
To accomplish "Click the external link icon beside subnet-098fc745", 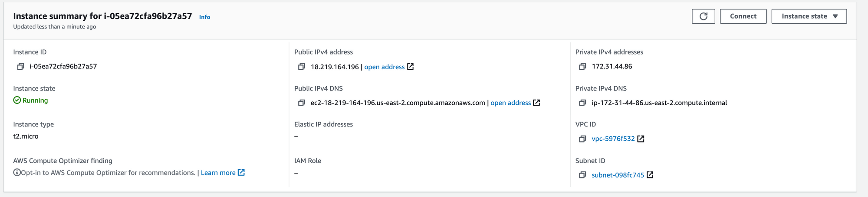I will pyautogui.click(x=650, y=175).
